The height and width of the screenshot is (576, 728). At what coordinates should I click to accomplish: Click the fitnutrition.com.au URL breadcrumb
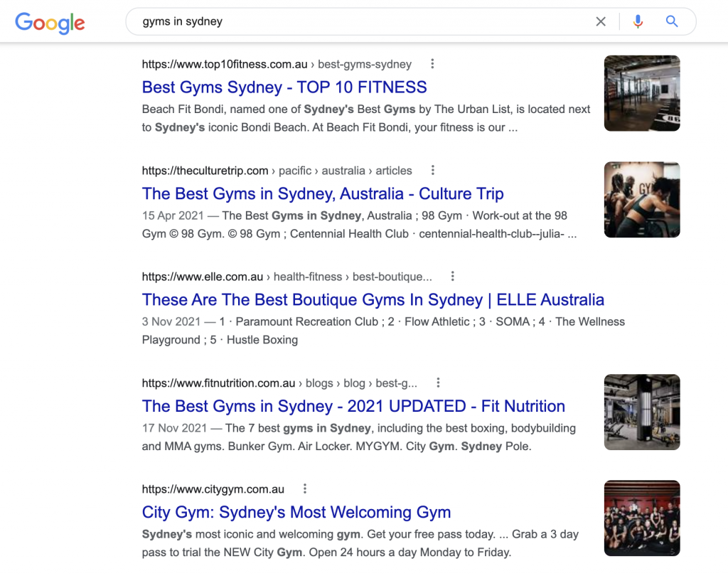279,383
